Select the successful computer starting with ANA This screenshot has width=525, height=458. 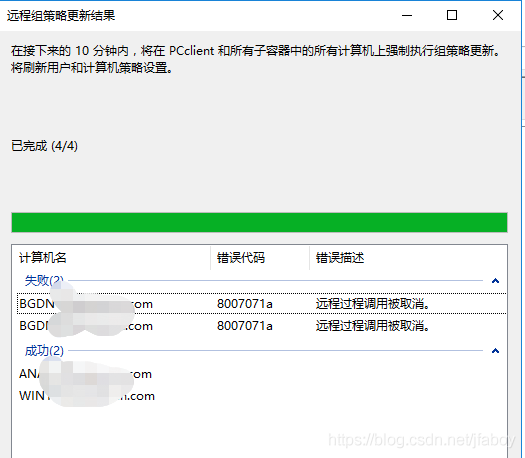[x=85, y=374]
